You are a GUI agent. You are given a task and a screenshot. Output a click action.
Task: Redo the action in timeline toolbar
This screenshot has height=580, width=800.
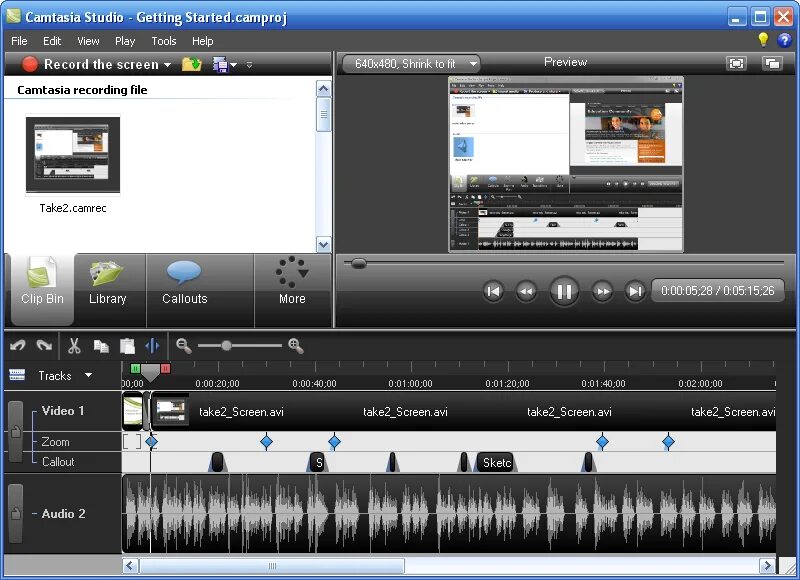click(x=44, y=346)
